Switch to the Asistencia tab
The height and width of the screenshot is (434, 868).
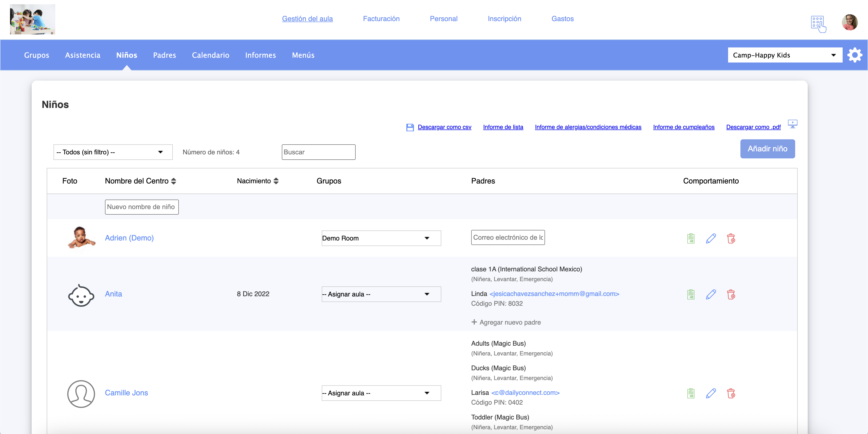click(x=83, y=55)
